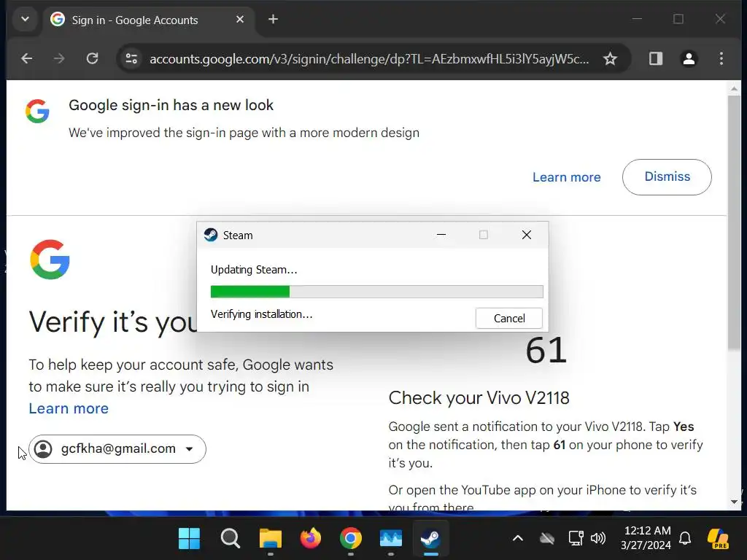747x560 pixels.
Task: Click the Updating Steam label
Action: [x=254, y=270]
